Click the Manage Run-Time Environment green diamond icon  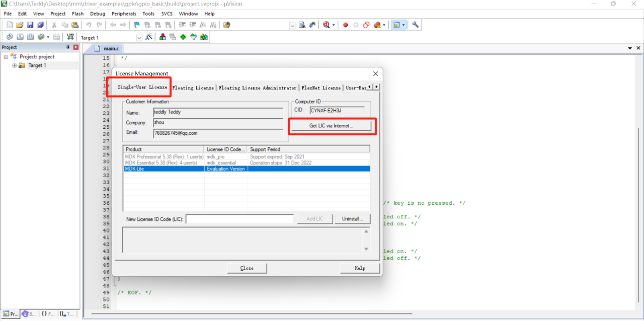tap(183, 37)
